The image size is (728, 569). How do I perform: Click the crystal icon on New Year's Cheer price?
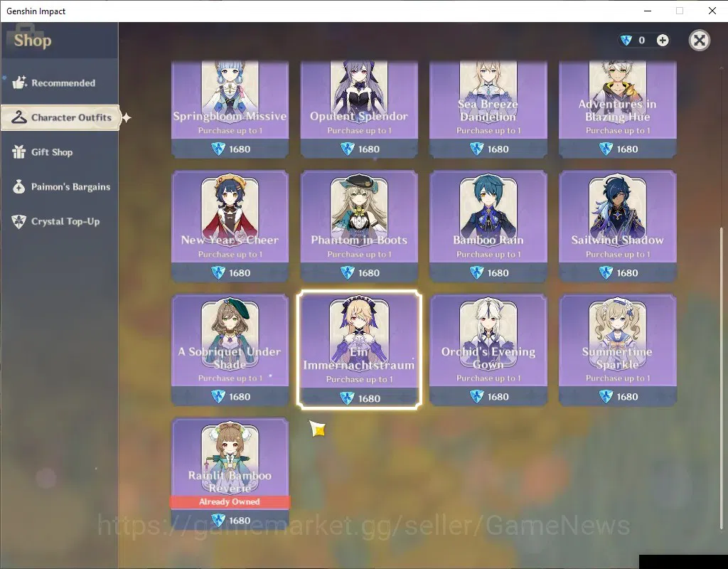pos(218,272)
